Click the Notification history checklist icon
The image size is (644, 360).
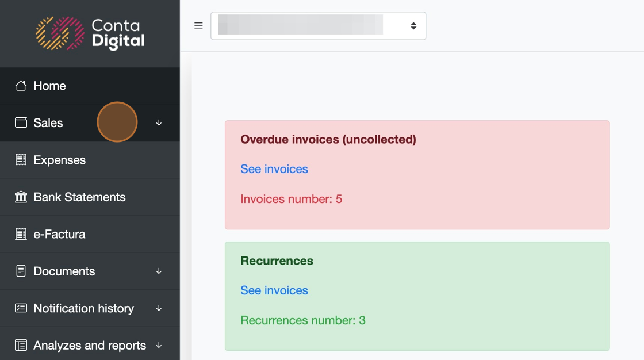pyautogui.click(x=21, y=308)
